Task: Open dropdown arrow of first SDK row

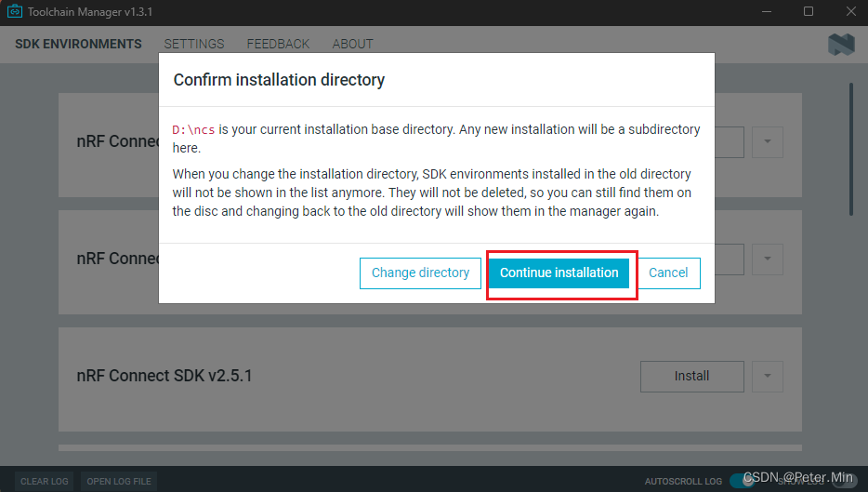Action: click(768, 142)
